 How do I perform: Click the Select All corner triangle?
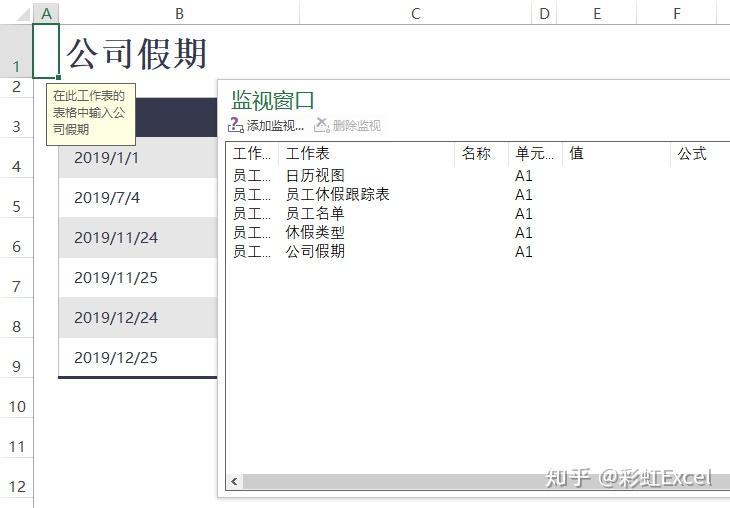click(23, 14)
